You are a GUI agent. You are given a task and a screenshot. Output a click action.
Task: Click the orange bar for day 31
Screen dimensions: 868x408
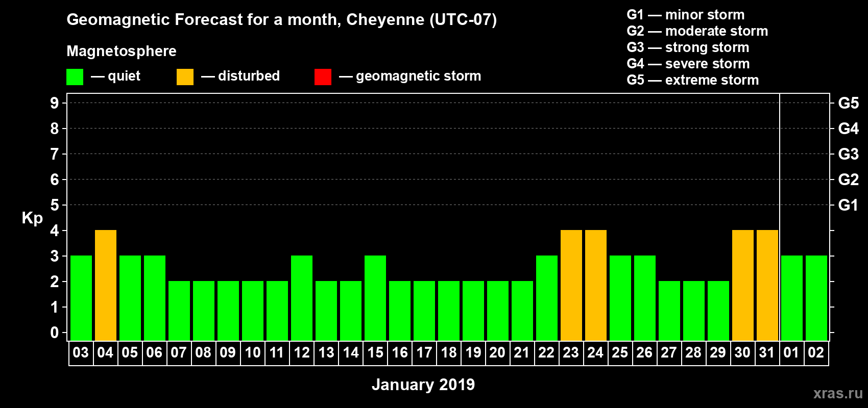click(x=767, y=286)
